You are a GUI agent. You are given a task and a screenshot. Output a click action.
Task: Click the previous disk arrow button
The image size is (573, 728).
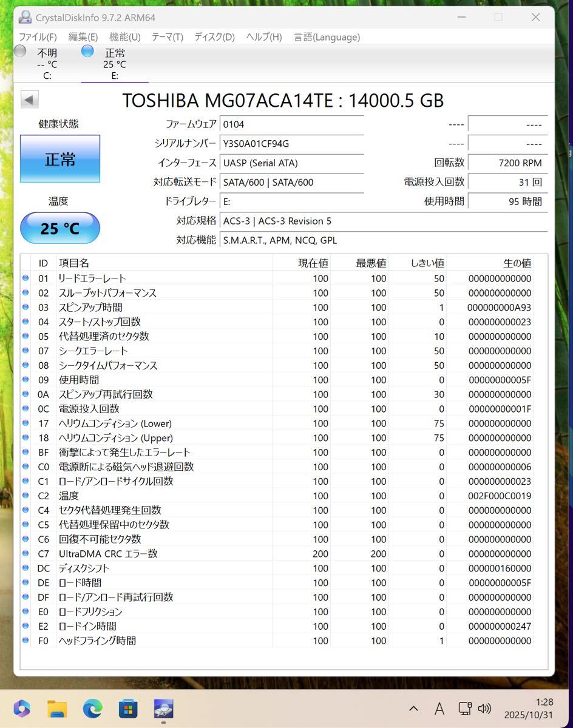(x=30, y=100)
